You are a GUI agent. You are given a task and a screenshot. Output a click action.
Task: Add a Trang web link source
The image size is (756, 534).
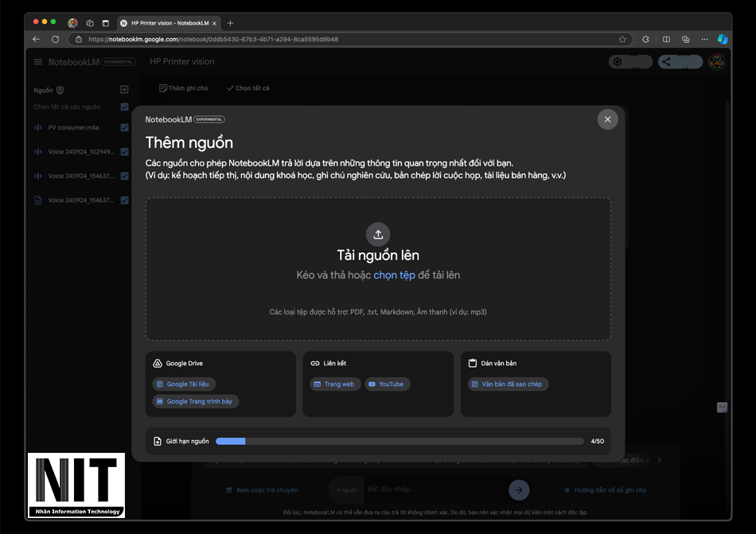coord(335,384)
